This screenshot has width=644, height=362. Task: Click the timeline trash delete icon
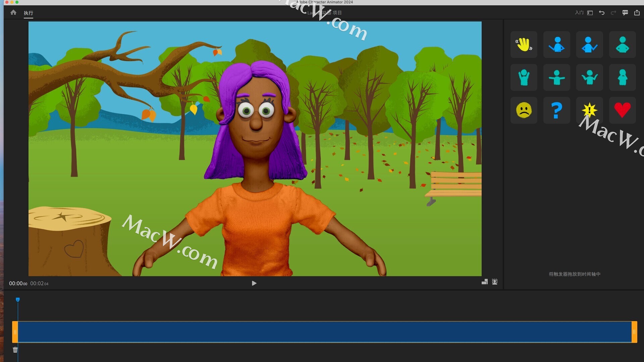pos(15,350)
